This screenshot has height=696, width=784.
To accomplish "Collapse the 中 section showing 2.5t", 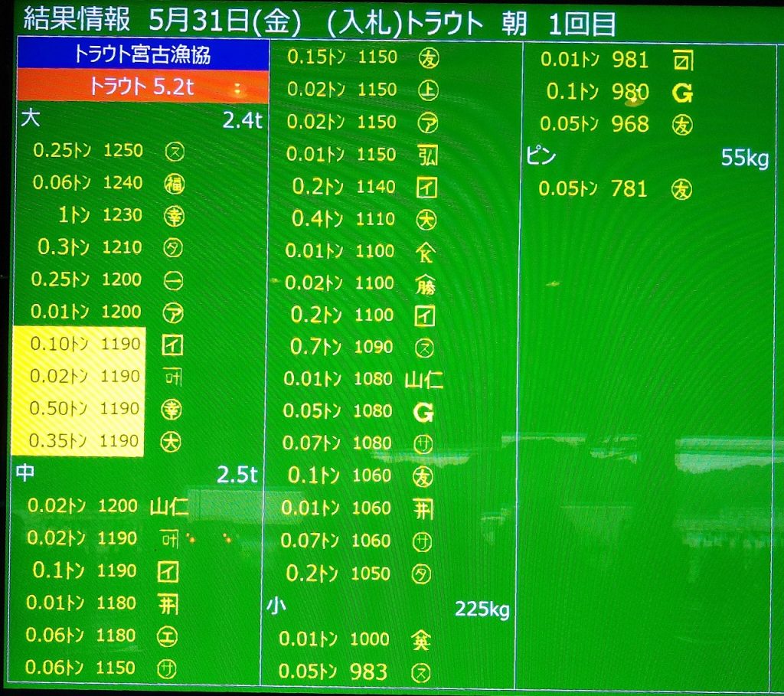I will [136, 474].
